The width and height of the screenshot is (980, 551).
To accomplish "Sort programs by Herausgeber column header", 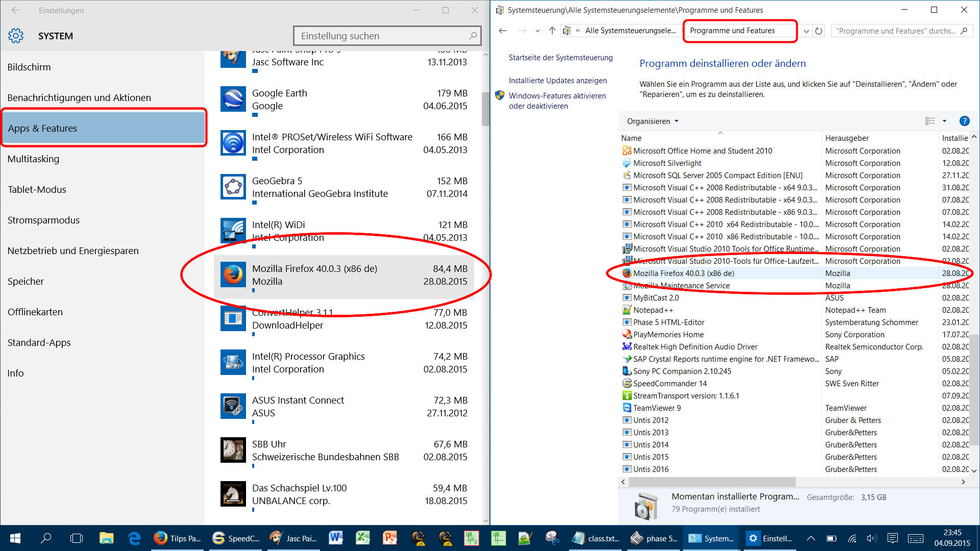I will (x=847, y=138).
